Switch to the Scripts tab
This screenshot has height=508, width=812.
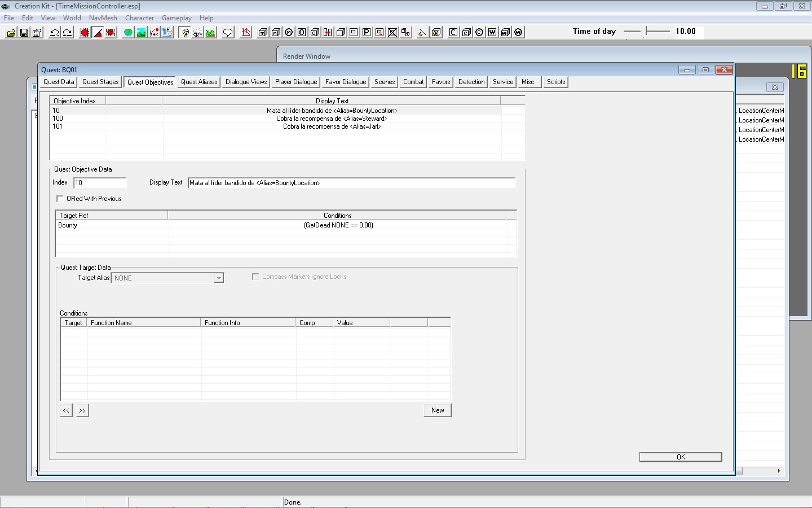tap(556, 82)
